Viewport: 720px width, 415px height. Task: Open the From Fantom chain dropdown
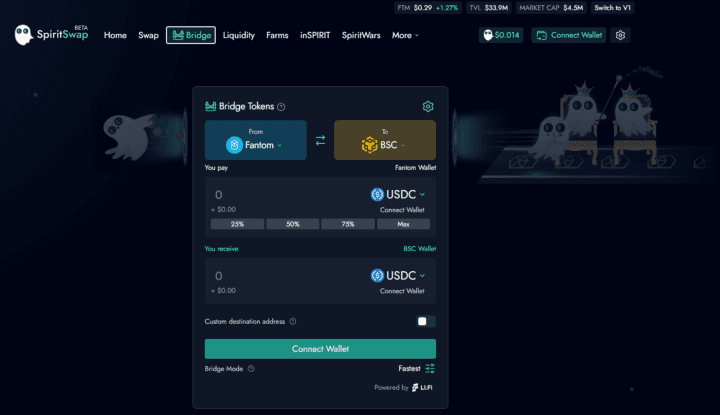pyautogui.click(x=255, y=140)
